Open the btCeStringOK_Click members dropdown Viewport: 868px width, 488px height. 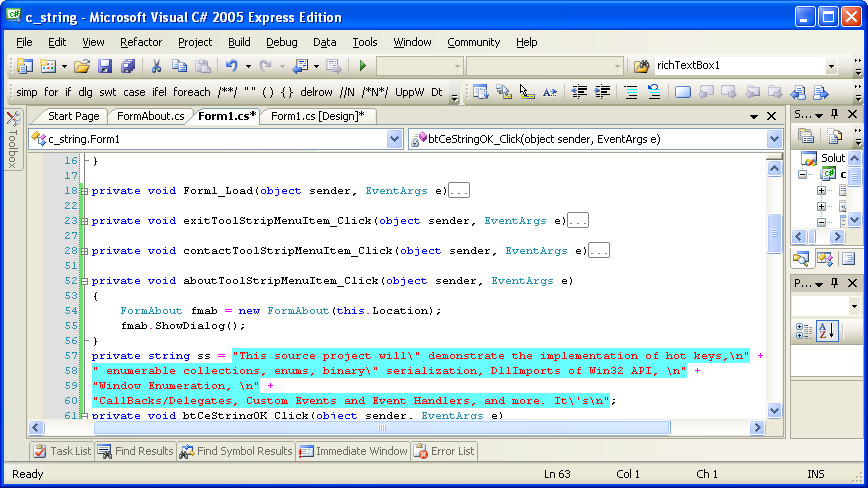tap(774, 139)
